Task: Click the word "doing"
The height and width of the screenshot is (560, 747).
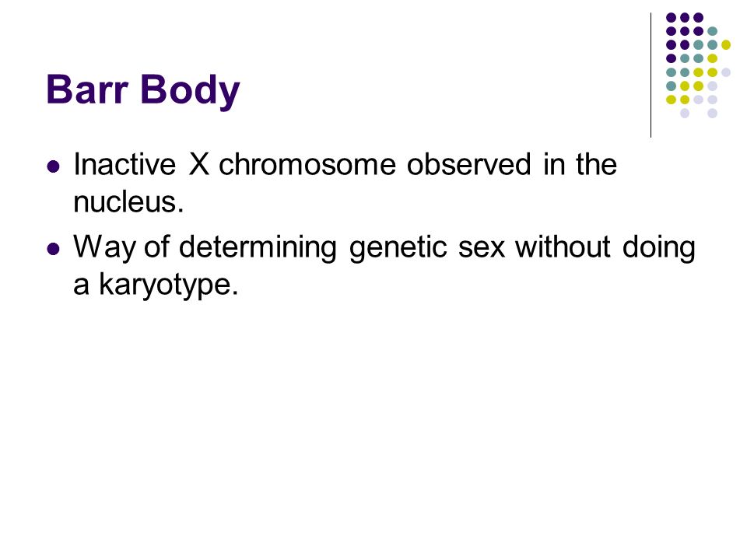Action: (x=658, y=248)
